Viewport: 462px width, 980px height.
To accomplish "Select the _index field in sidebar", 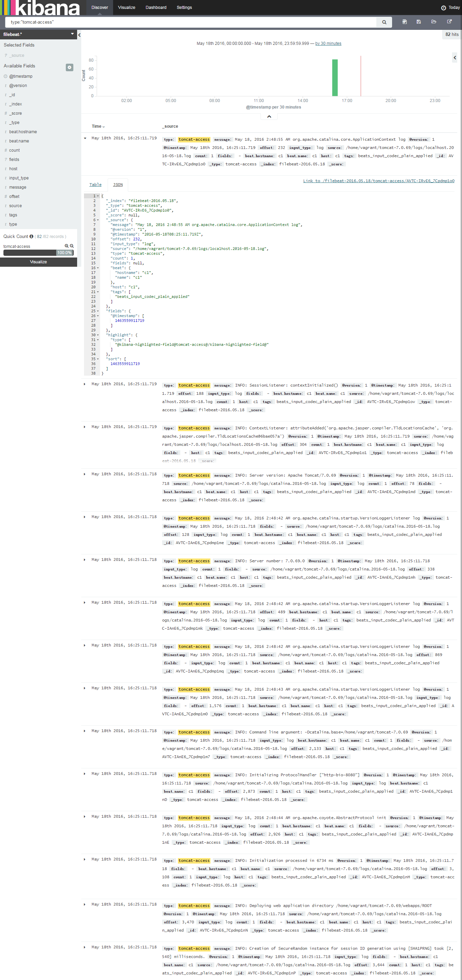I will coord(16,104).
